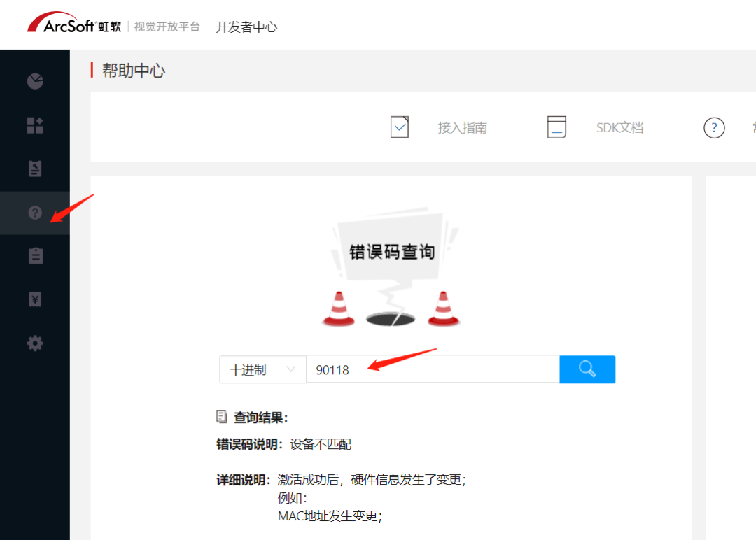Click the 激活成功后，硬件信息发生了变更 detail line
Screen dimensions: 756x540
(x=372, y=480)
